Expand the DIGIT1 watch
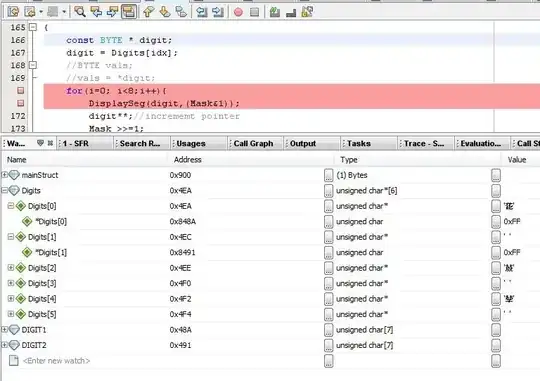The height and width of the screenshot is (381, 540). click(x=4, y=329)
